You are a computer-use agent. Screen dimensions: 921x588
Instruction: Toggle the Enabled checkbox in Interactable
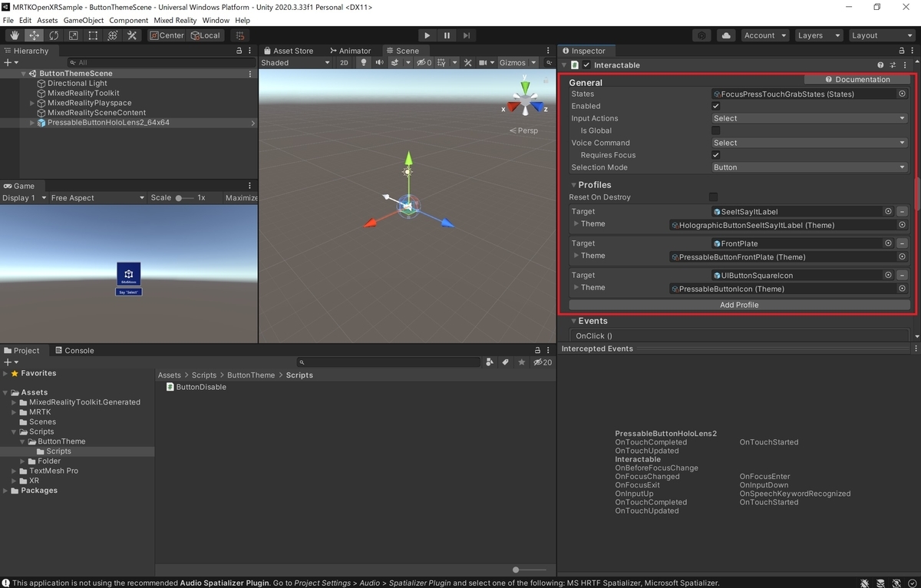(x=716, y=106)
